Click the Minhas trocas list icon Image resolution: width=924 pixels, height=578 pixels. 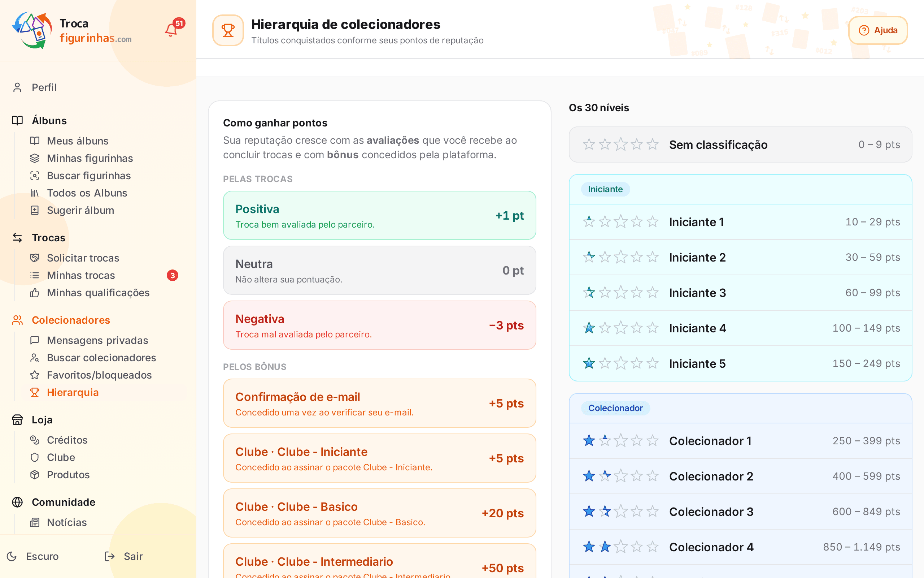point(35,275)
